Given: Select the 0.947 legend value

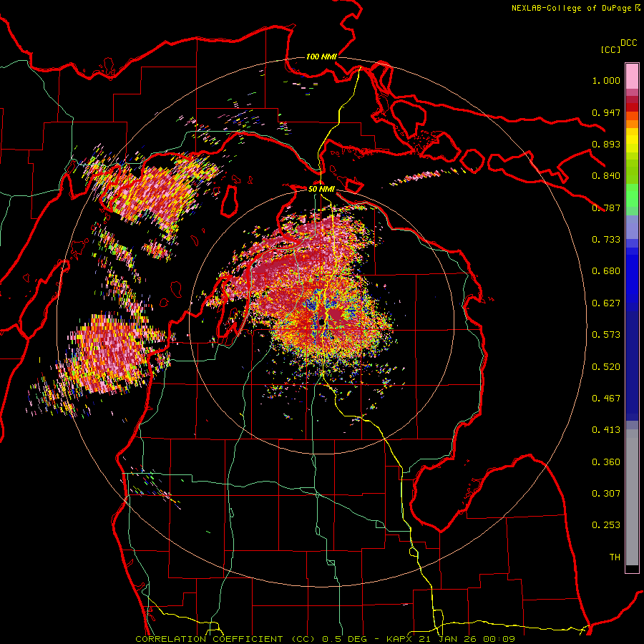Looking at the screenshot, I should [606, 112].
